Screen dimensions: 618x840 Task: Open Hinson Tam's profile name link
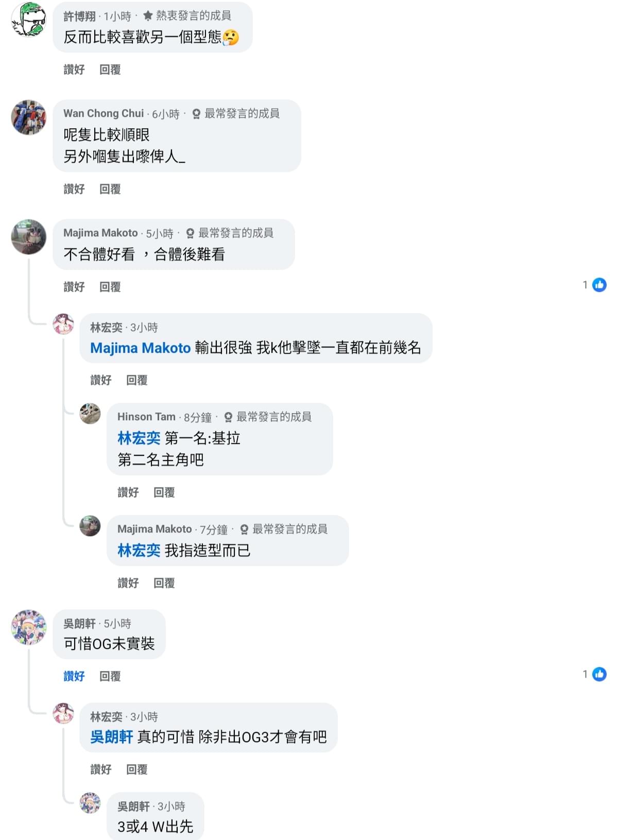pos(146,417)
